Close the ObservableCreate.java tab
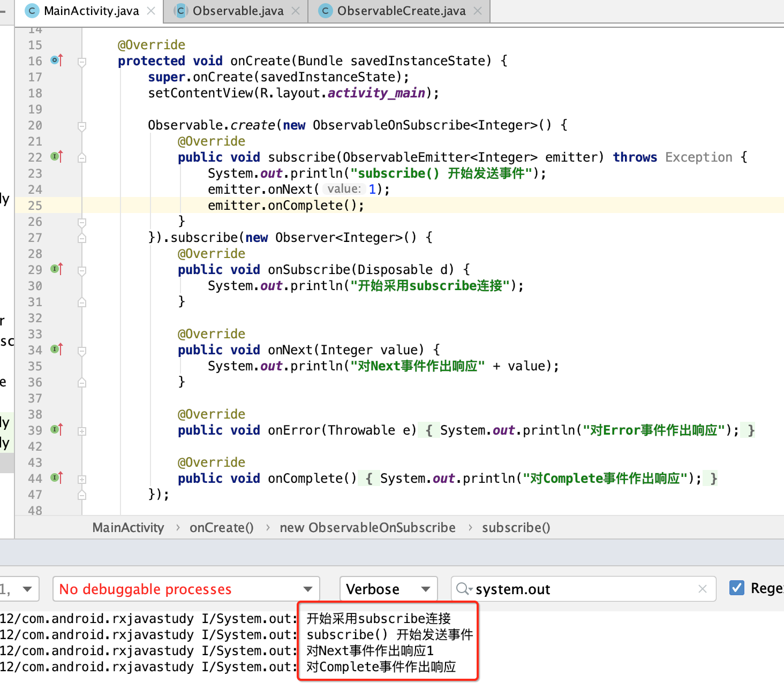Screen dimensions: 784x683 point(478,11)
